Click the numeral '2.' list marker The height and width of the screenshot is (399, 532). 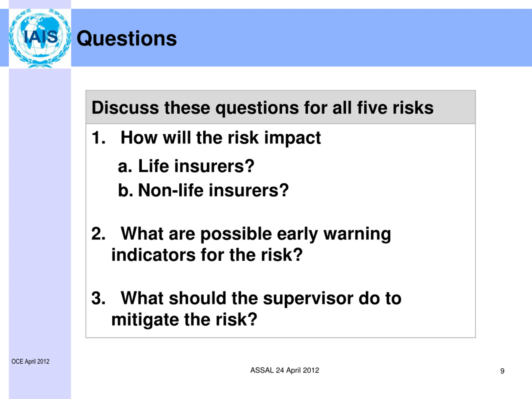(x=98, y=234)
